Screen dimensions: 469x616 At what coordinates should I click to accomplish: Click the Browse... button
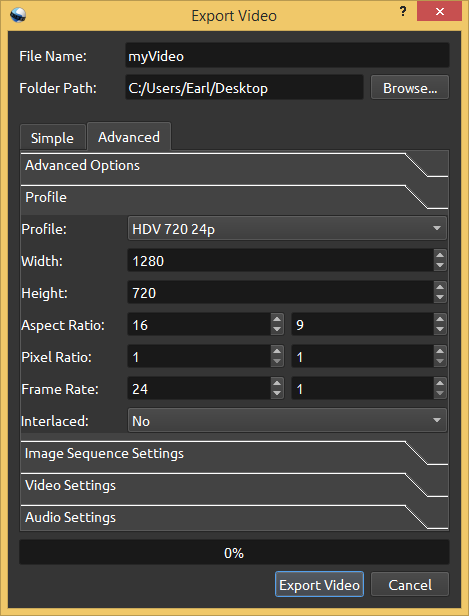[x=410, y=88]
